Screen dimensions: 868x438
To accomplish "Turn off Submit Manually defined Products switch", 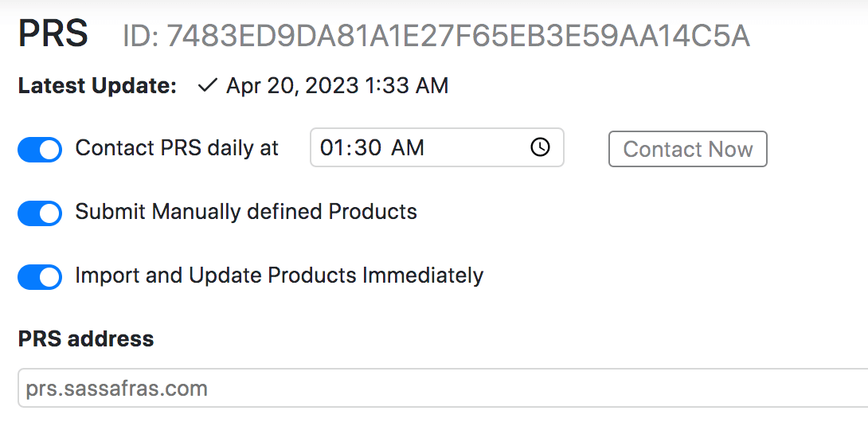I will pos(40,213).
